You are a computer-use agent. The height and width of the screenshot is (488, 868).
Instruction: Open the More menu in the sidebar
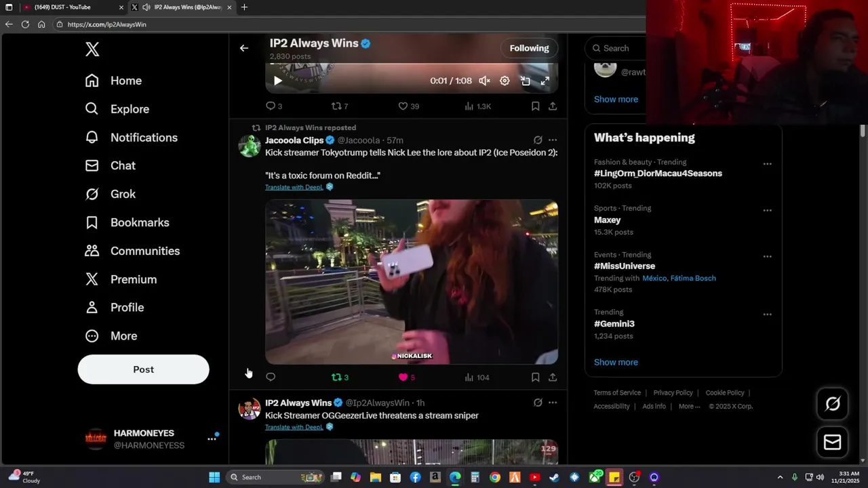click(x=111, y=336)
